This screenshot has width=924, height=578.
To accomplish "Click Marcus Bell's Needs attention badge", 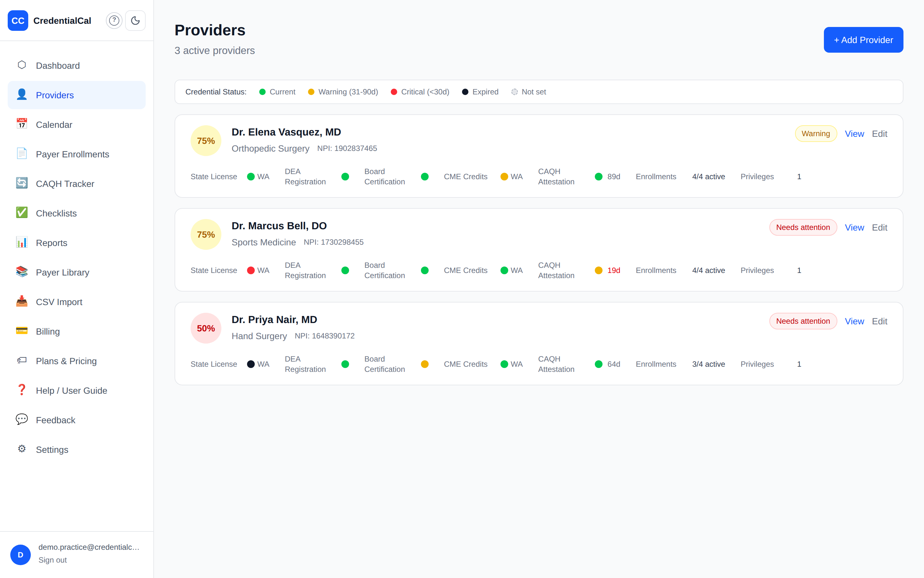I will (x=803, y=227).
